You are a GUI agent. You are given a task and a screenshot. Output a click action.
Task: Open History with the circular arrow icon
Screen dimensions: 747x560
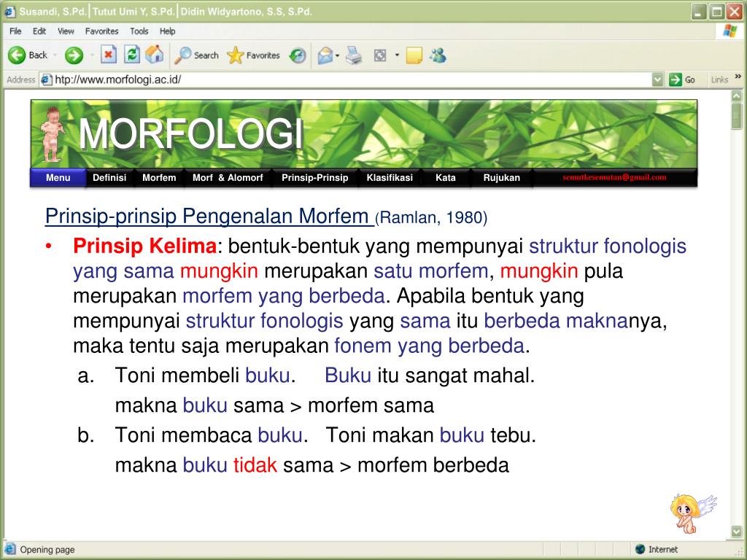click(295, 55)
